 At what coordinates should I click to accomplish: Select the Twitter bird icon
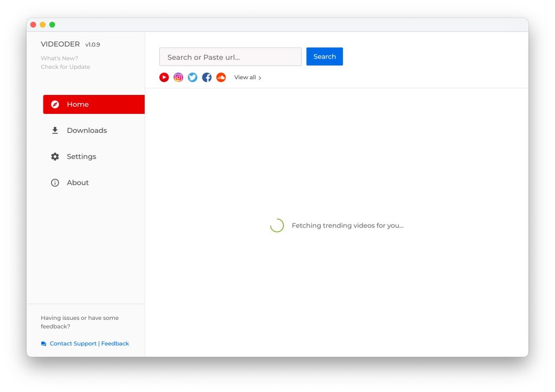click(x=192, y=77)
